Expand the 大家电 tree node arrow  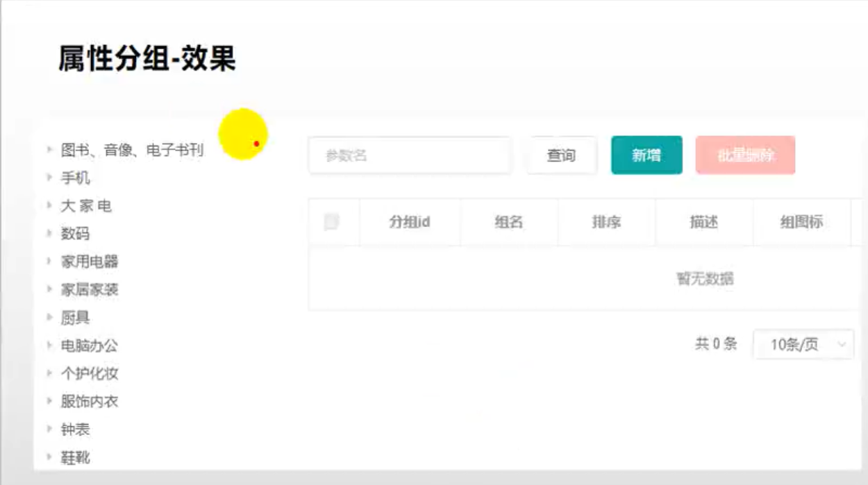coord(49,205)
